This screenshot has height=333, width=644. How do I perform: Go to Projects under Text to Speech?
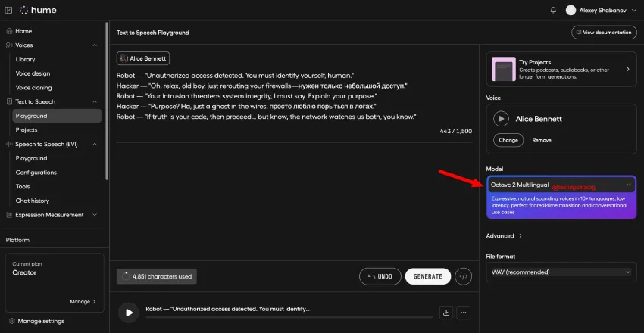pos(27,130)
